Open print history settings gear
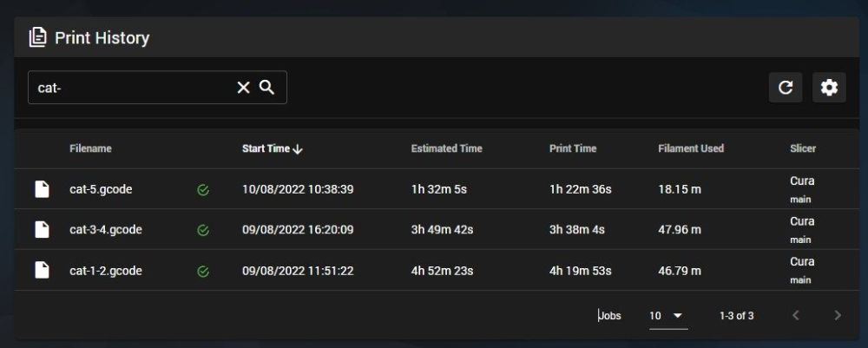Viewport: 868px width, 348px height. [829, 88]
